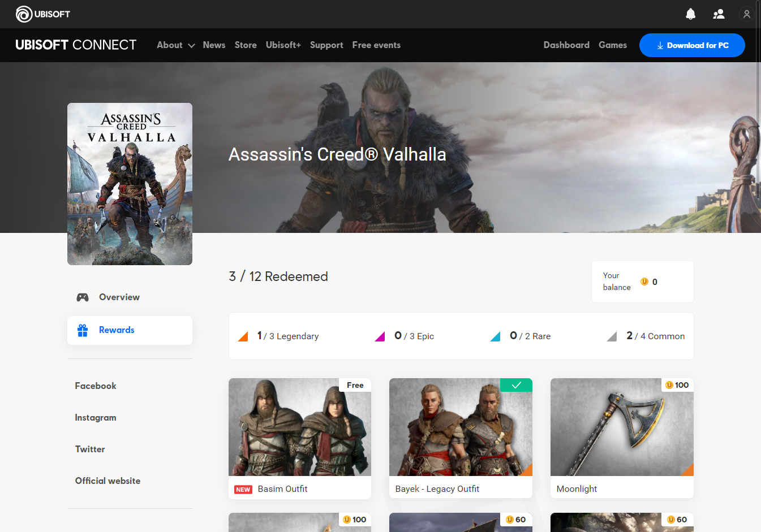The image size is (761, 532).
Task: Click the 0 / 2 Rare counter
Action: click(530, 336)
